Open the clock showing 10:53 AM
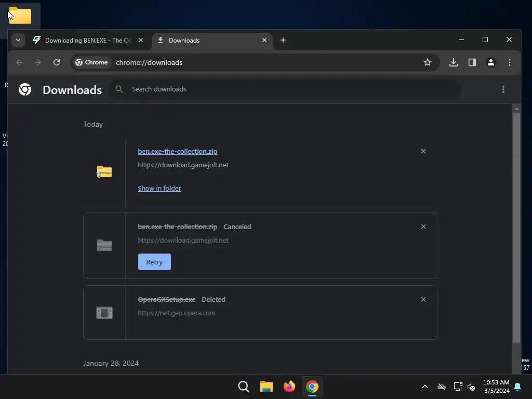This screenshot has width=532, height=399. (x=496, y=387)
